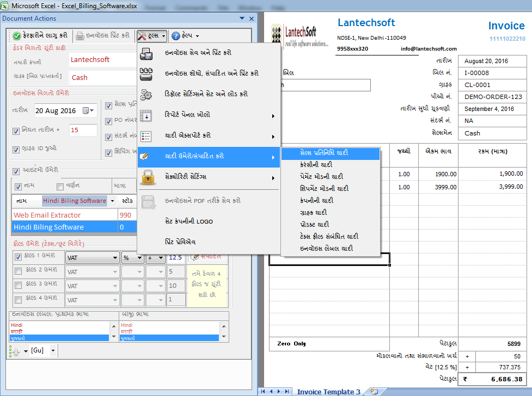The width and height of the screenshot is (532, 396).
Task: Click search, edit and print invoice icon
Action: [x=146, y=74]
